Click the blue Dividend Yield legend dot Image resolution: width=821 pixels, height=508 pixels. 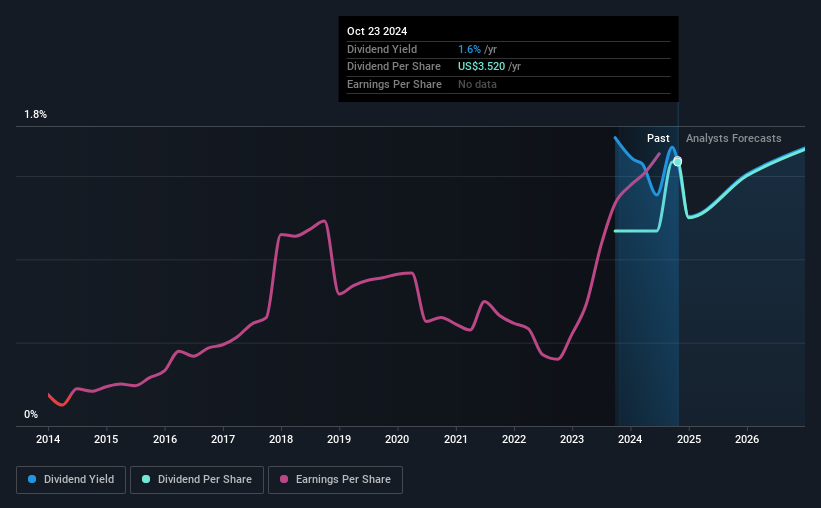pyautogui.click(x=32, y=479)
